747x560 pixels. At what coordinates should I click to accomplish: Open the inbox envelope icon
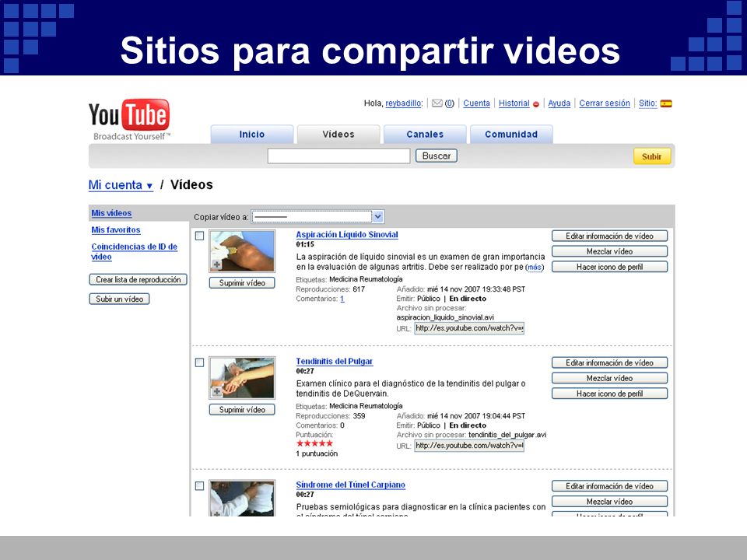point(437,103)
